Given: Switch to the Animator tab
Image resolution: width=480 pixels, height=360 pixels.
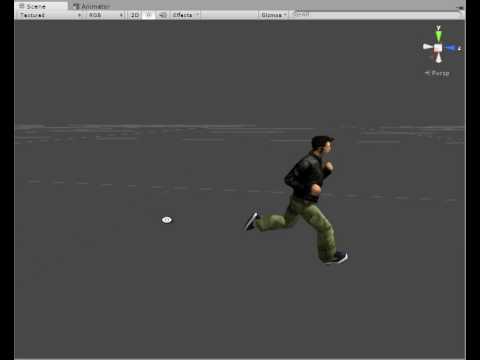Looking at the screenshot, I should (x=92, y=6).
